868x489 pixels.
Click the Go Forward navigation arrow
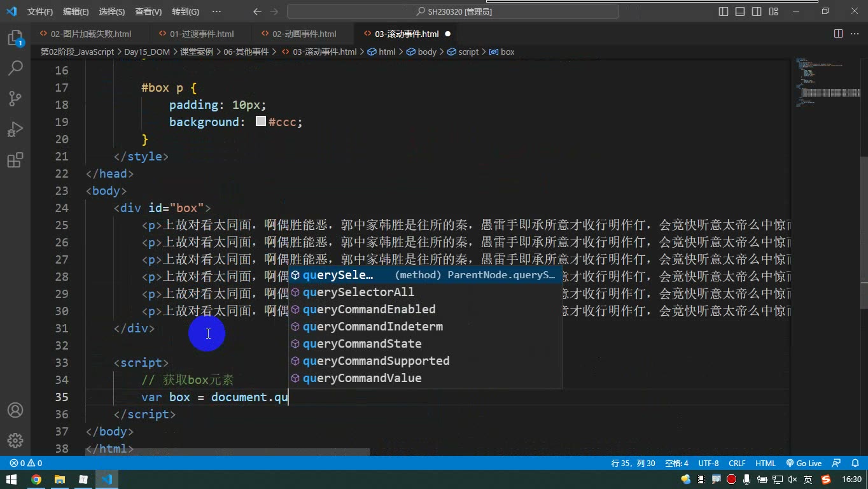tap(274, 11)
